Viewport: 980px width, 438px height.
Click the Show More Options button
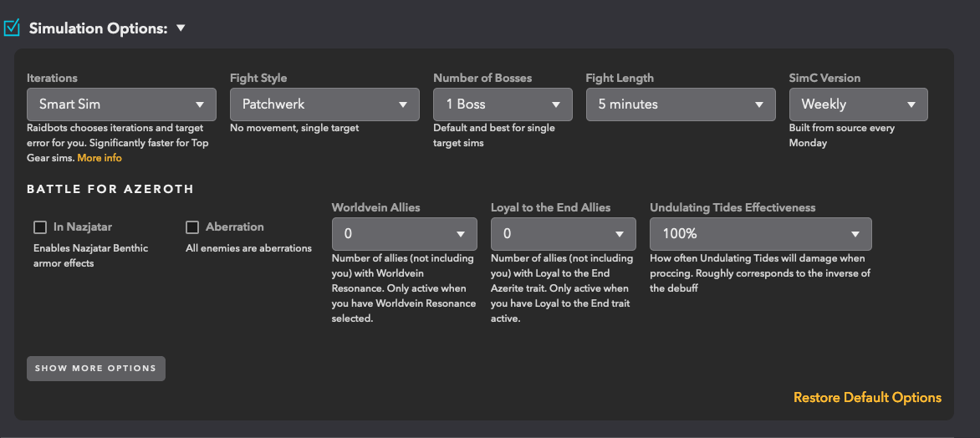(x=95, y=369)
